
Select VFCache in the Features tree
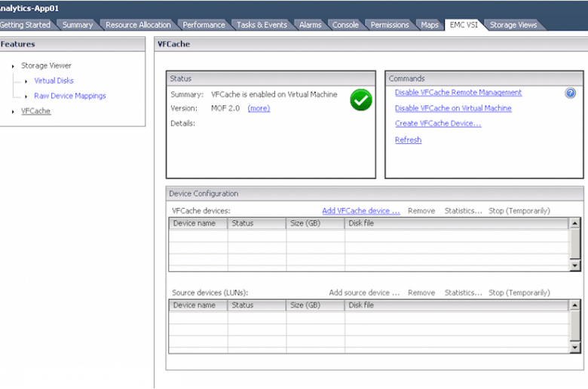coord(35,111)
